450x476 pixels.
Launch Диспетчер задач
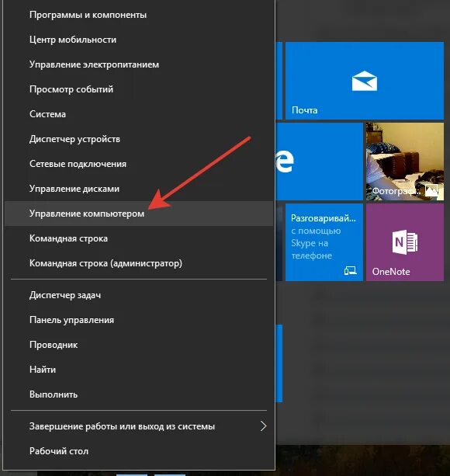pos(139,295)
